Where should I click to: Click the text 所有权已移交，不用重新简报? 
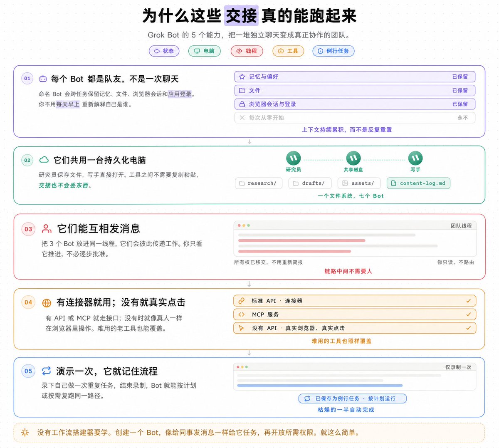(x=269, y=262)
